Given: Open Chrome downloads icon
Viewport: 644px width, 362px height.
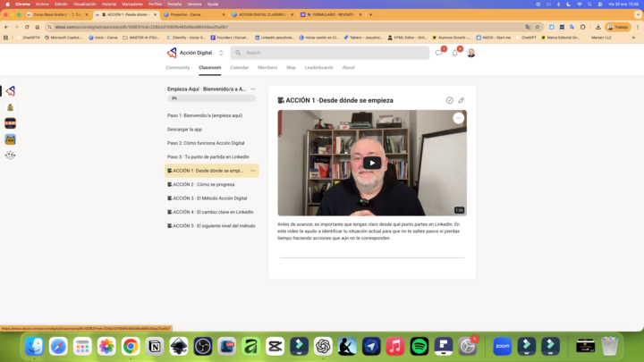Looking at the screenshot, I should point(598,27).
